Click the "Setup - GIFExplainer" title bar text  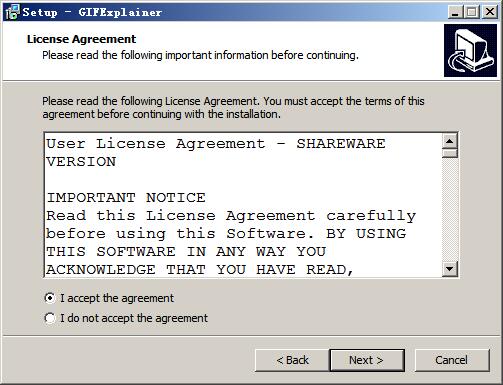point(92,12)
